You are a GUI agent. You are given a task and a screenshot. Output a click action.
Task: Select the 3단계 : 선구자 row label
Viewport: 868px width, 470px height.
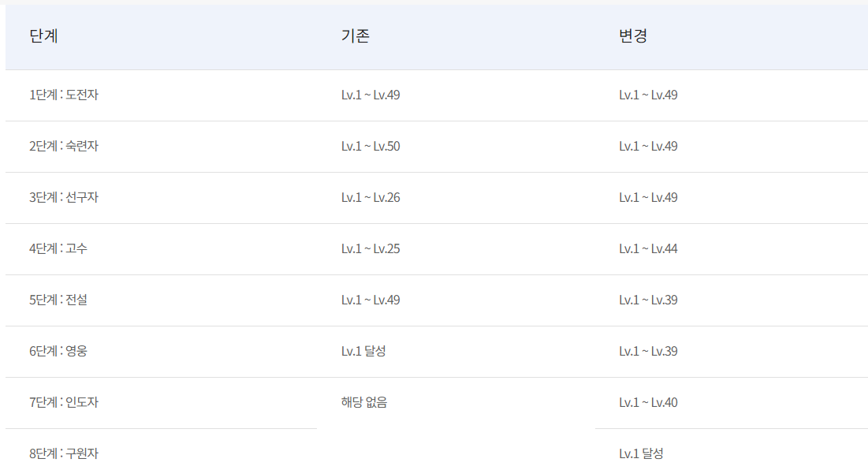pyautogui.click(x=64, y=198)
